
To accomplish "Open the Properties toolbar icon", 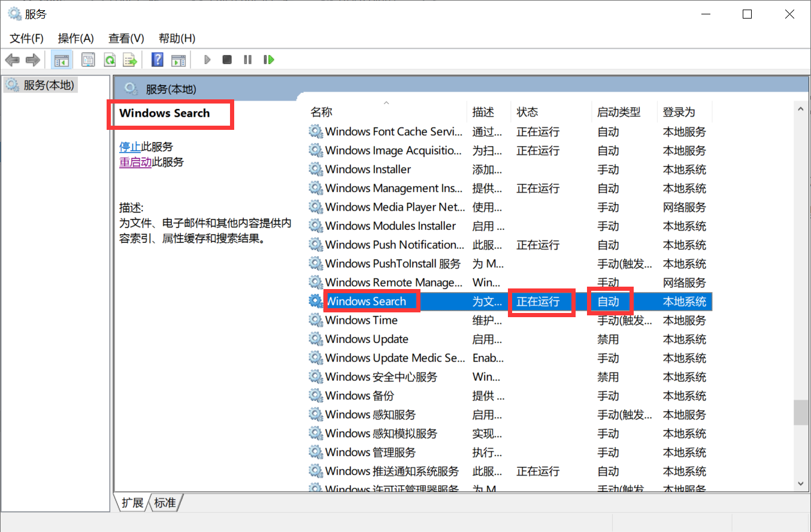I will click(88, 60).
